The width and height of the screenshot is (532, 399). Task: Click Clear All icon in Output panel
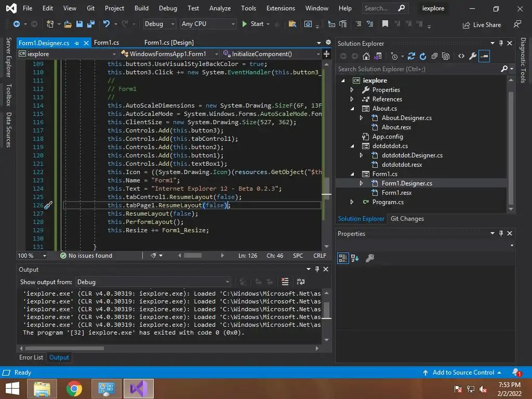point(285,282)
